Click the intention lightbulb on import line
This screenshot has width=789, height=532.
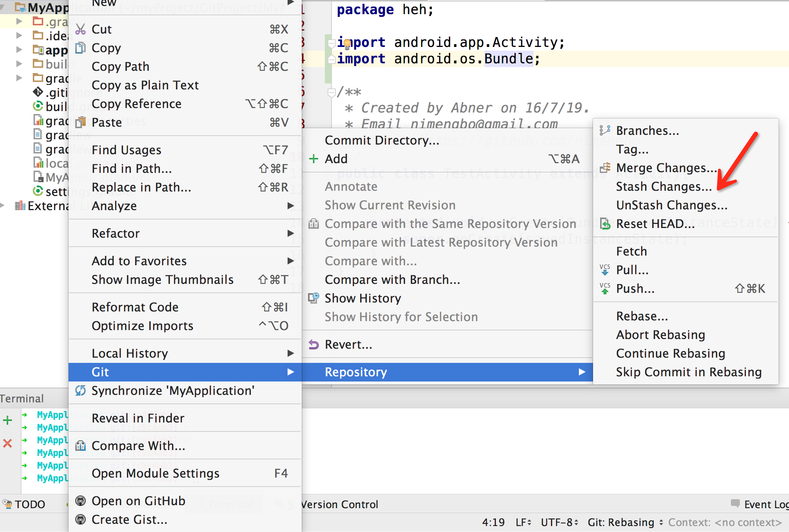click(347, 44)
